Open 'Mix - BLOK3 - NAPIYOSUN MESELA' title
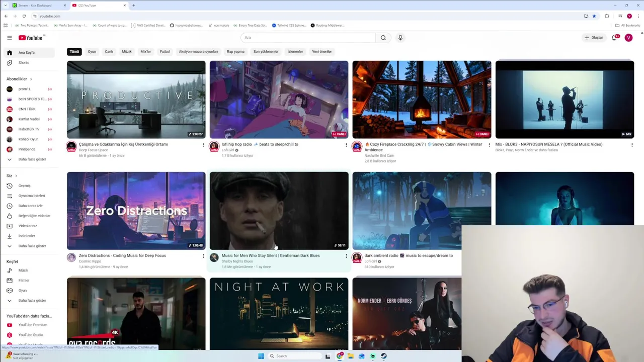The width and height of the screenshot is (644, 362). pyautogui.click(x=548, y=144)
